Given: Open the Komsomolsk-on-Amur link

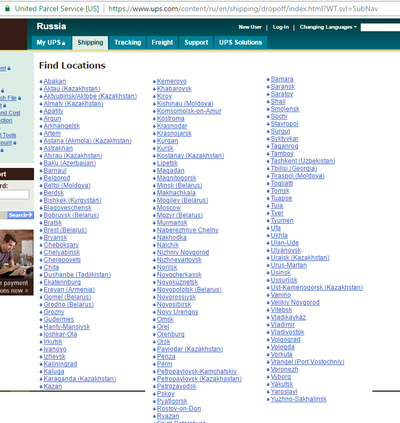Looking at the screenshot, I should (x=189, y=111).
